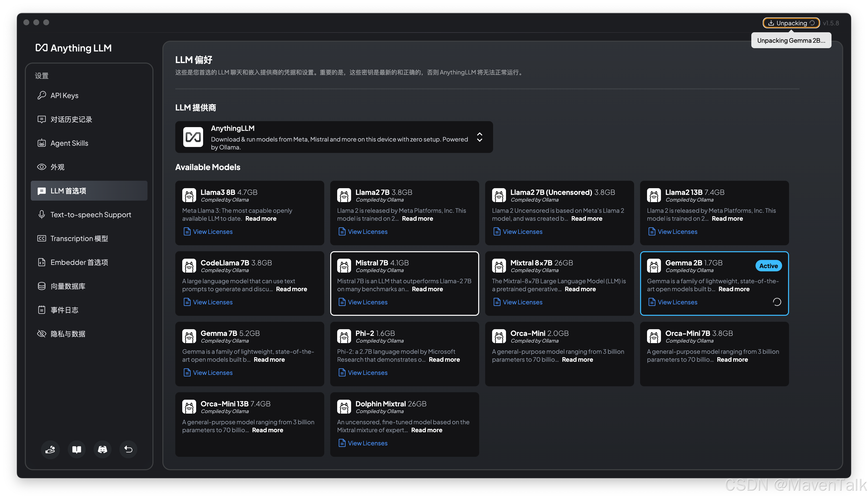
Task: Read more about Orca-Mini 7B
Action: click(732, 359)
